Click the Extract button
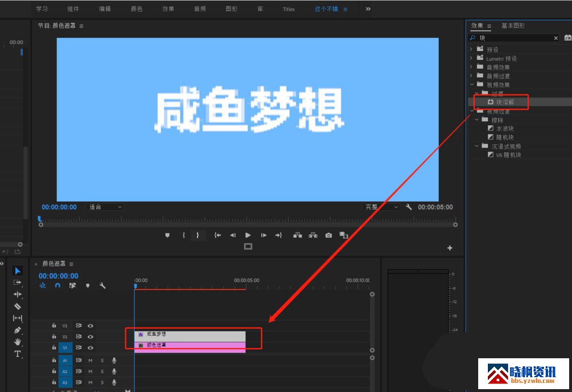Viewport: 572px width, 392px height. [x=313, y=235]
